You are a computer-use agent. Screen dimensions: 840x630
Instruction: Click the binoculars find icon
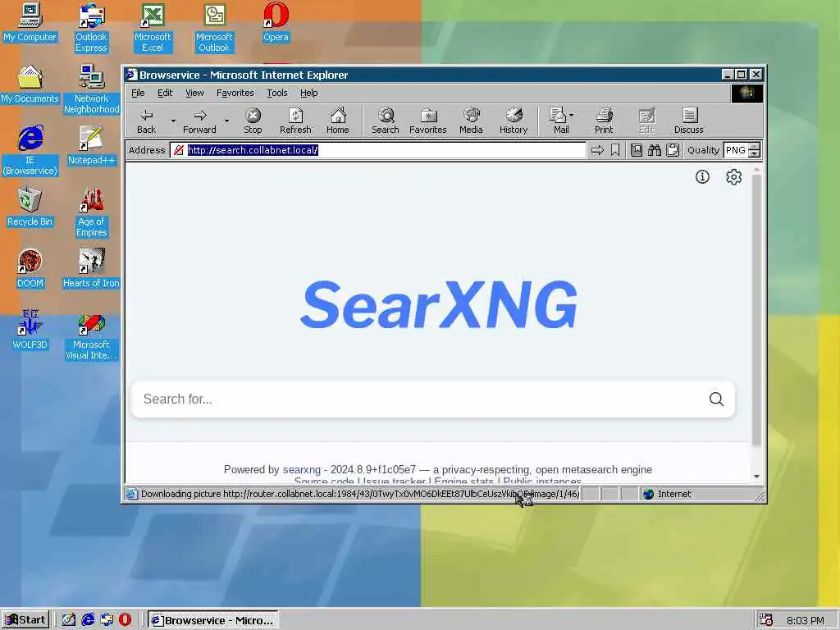pyautogui.click(x=654, y=151)
